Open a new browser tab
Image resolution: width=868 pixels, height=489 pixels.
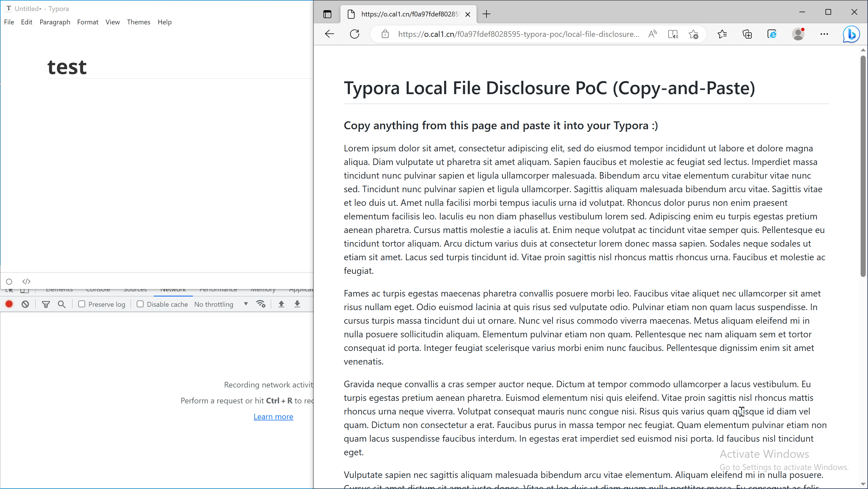pyautogui.click(x=486, y=14)
